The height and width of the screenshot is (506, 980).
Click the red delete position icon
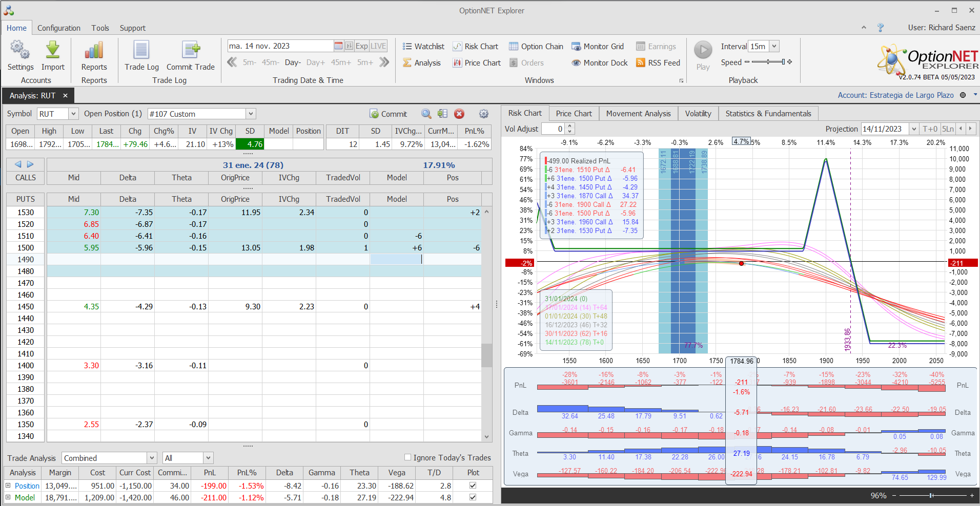[459, 114]
